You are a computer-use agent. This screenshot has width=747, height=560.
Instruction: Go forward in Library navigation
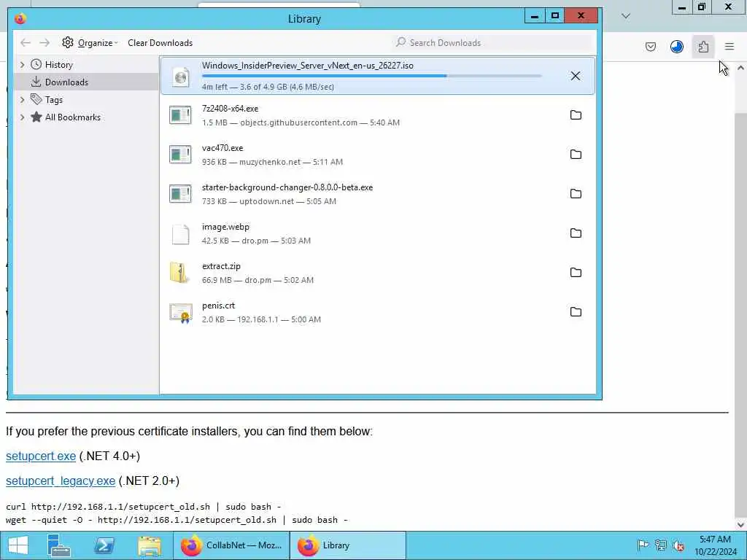pos(44,43)
